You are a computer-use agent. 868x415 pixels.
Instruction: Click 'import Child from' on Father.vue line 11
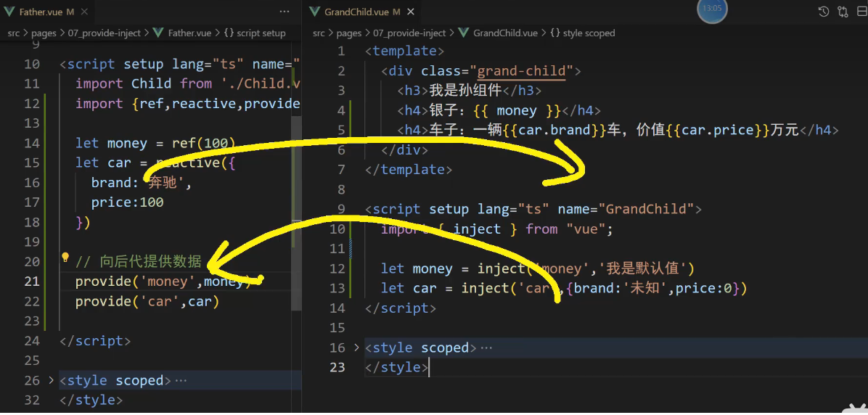pos(144,84)
